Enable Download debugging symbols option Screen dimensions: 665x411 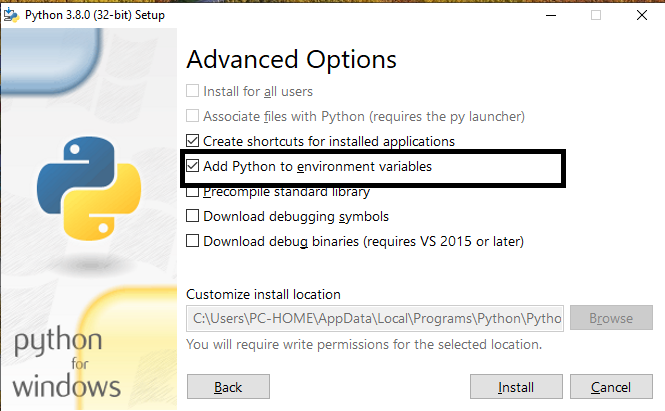tap(193, 216)
